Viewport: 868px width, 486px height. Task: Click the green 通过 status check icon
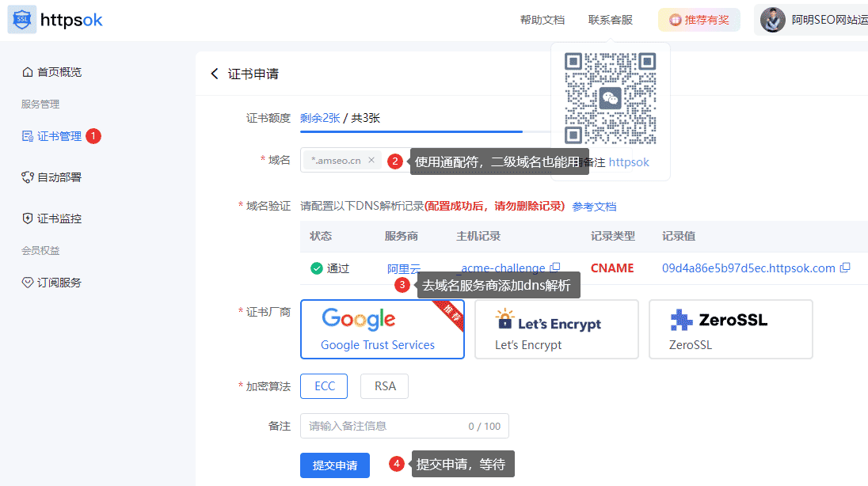coord(317,268)
